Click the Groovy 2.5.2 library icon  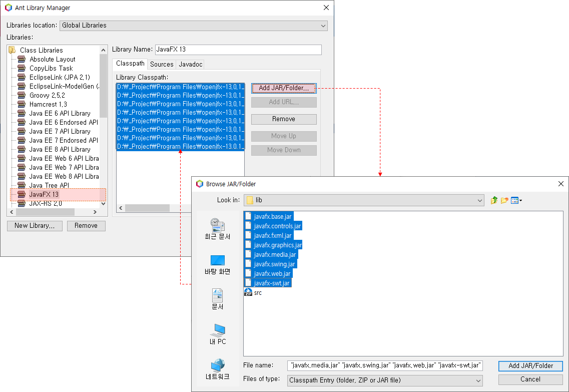[22, 95]
